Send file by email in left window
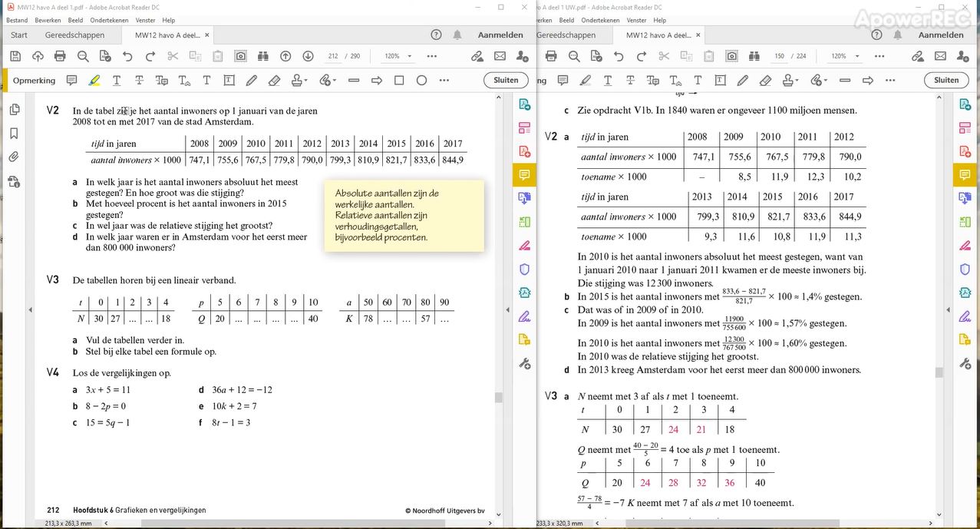Screen dimensions: 980x529 pos(500,56)
